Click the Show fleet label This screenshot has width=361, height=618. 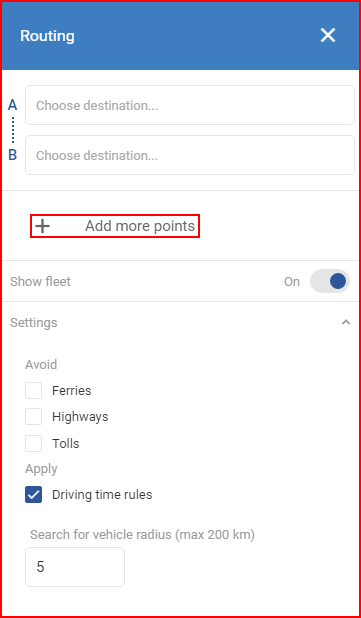40,281
